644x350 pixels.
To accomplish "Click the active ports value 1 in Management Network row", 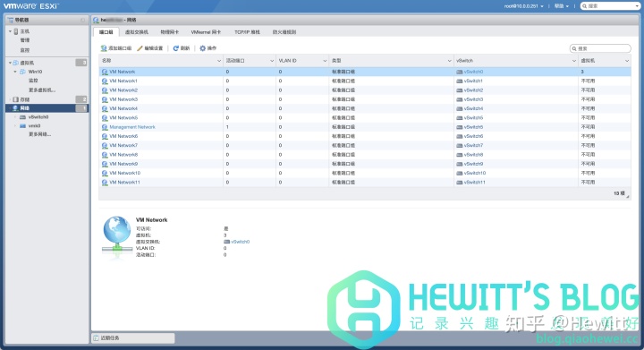I will [x=227, y=127].
